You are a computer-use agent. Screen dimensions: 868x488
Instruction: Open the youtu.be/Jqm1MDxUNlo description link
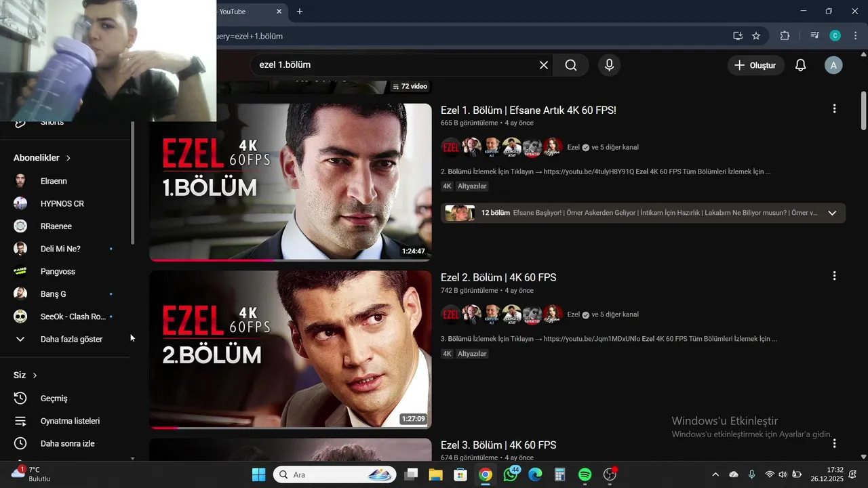point(591,339)
